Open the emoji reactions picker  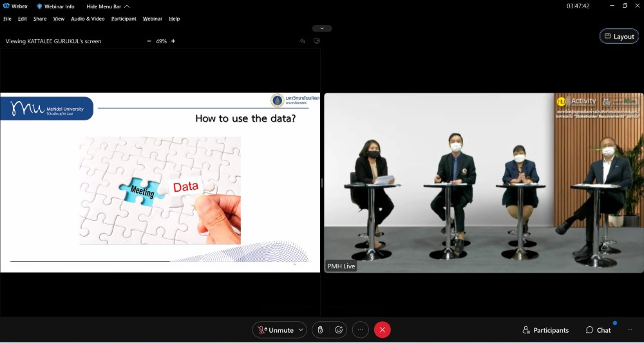tap(339, 330)
